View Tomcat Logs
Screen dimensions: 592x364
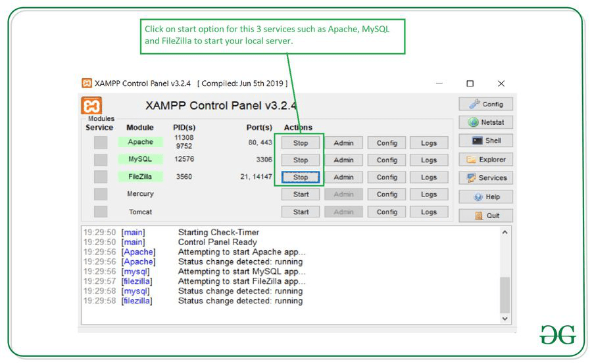click(x=429, y=212)
